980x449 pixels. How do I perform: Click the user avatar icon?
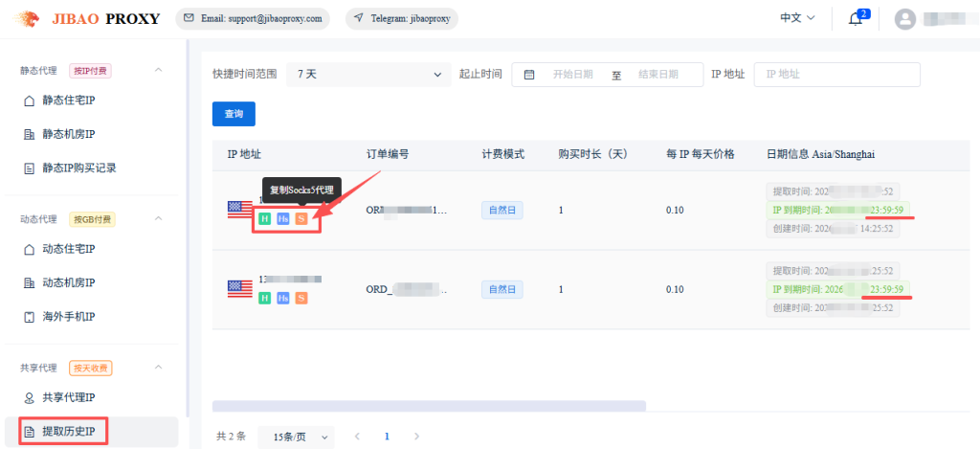click(904, 19)
